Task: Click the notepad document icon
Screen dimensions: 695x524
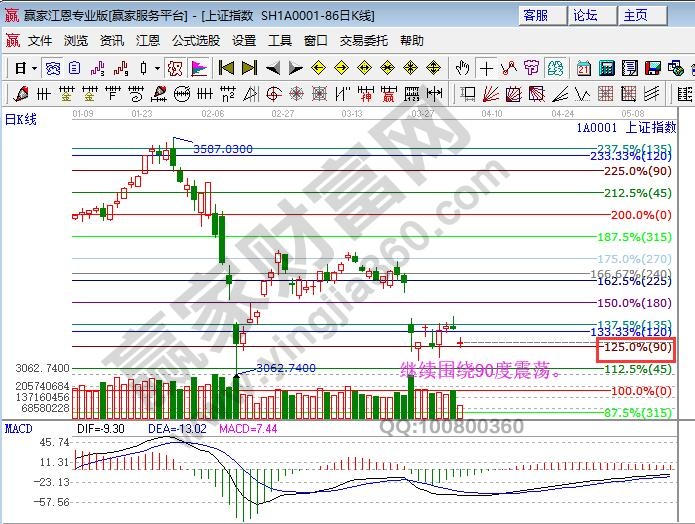Action: [x=629, y=68]
